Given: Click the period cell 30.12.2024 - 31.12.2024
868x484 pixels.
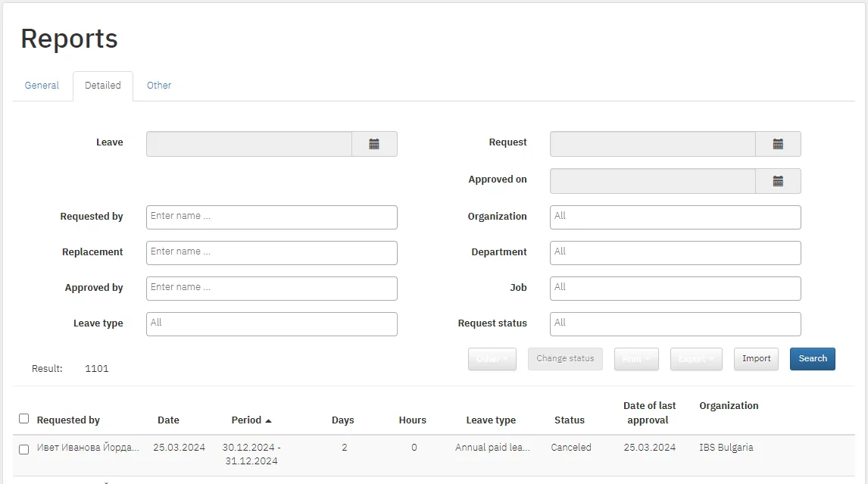Looking at the screenshot, I should tap(251, 454).
